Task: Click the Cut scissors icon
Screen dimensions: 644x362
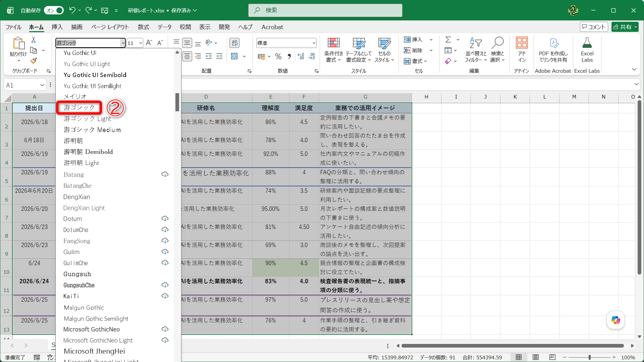Action: [x=34, y=40]
